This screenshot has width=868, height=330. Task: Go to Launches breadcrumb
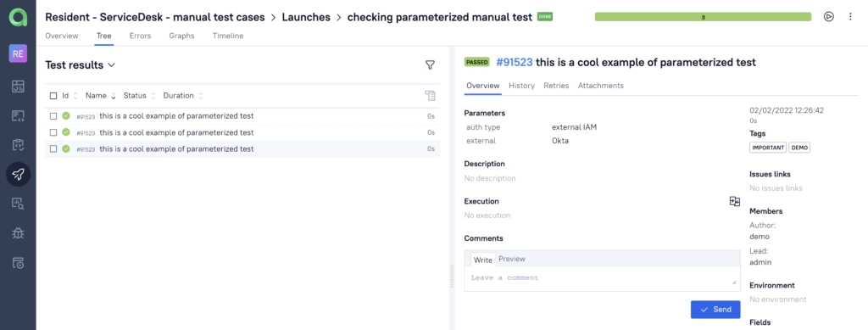(x=306, y=17)
